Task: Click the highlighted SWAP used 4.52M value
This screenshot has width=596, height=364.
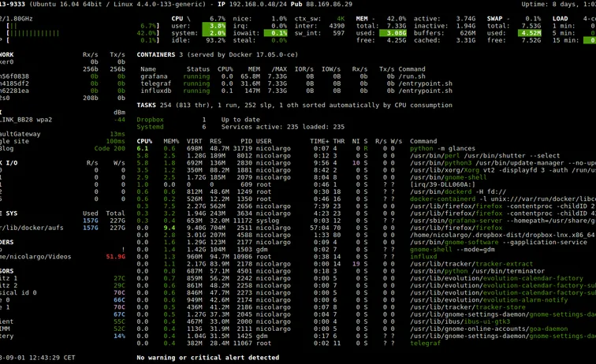Action: pyautogui.click(x=530, y=33)
